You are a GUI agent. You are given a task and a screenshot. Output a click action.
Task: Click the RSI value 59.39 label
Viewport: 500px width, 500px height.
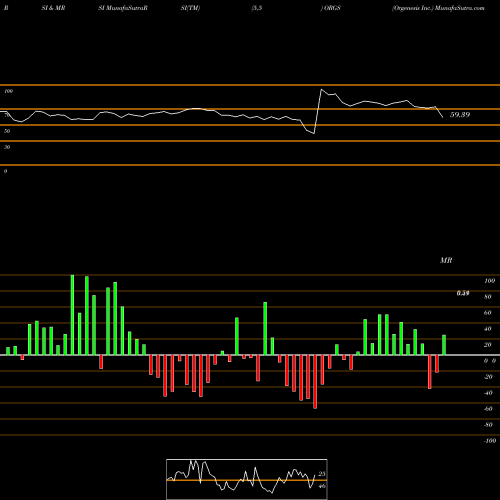[460, 115]
